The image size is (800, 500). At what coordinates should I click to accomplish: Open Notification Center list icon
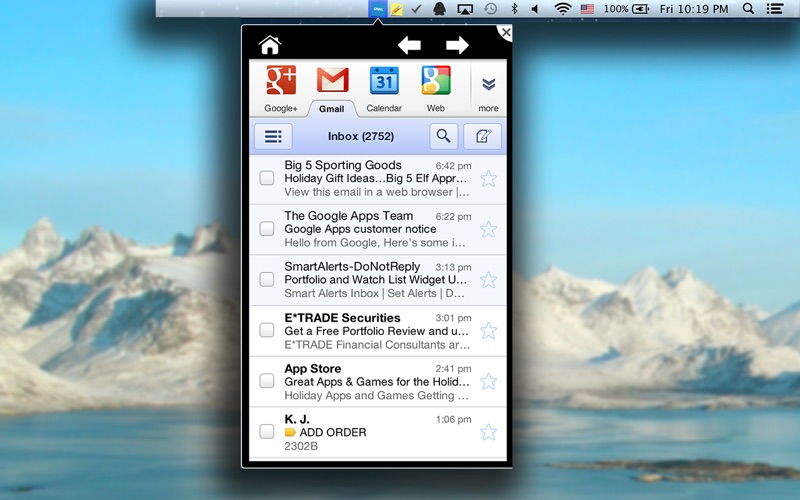pyautogui.click(x=775, y=9)
